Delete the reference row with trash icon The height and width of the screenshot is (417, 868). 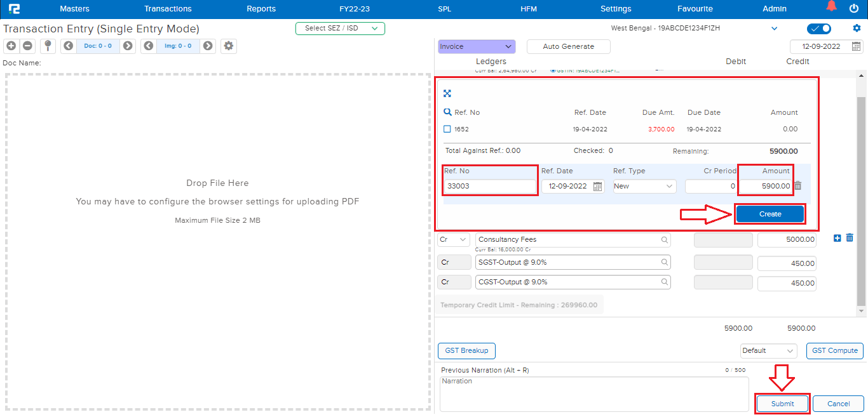click(x=798, y=186)
